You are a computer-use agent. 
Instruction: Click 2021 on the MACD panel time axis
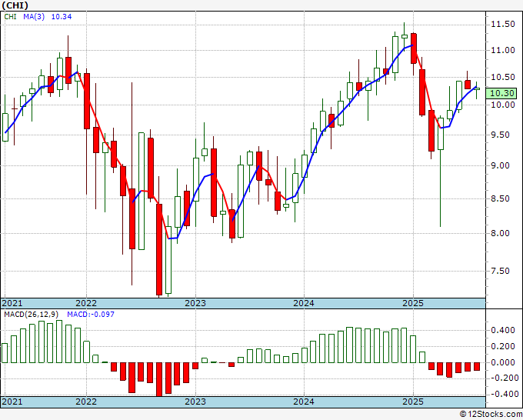(12, 402)
